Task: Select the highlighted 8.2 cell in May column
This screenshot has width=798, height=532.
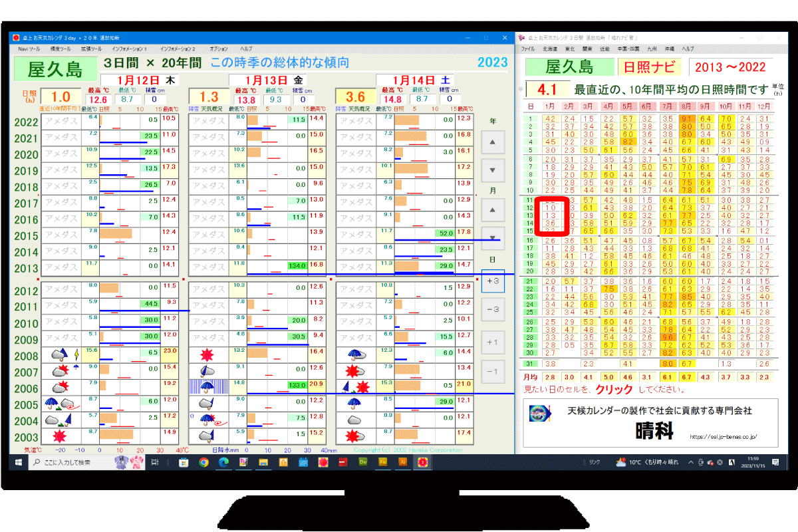Action: pyautogui.click(x=628, y=142)
